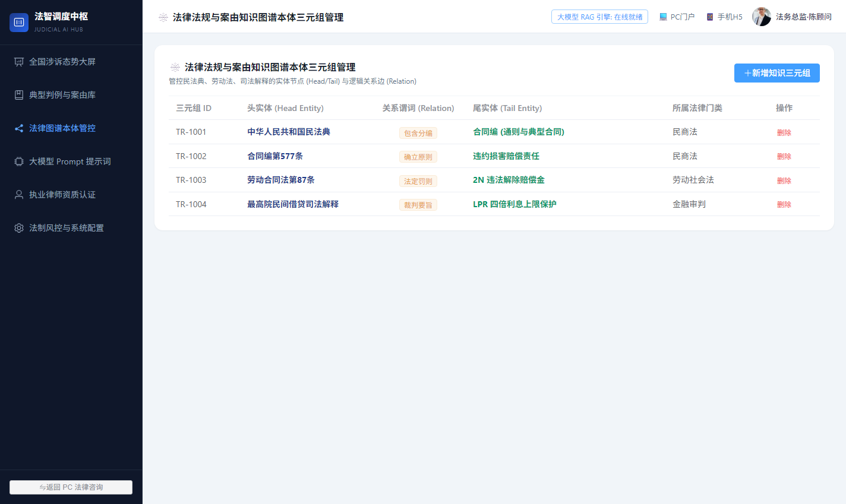Viewport: 846px width, 504px height.
Task: Click the 尾实体 (Tail Entity) column header
Action: click(507, 108)
